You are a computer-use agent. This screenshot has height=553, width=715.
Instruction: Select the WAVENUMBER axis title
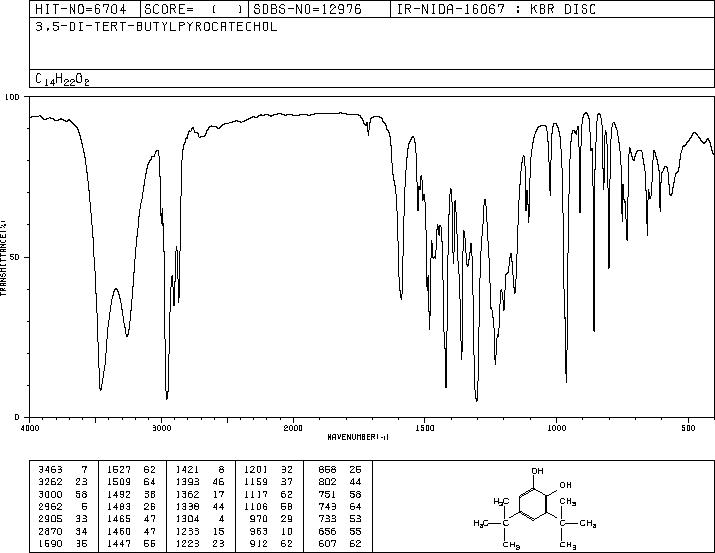358,437
